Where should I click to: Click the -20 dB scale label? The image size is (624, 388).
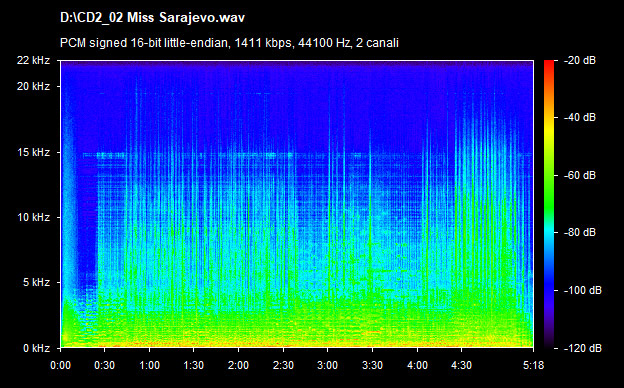point(580,60)
